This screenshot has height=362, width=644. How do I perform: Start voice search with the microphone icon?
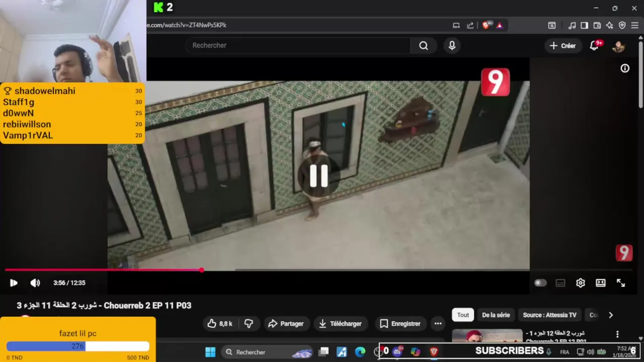[x=452, y=46]
